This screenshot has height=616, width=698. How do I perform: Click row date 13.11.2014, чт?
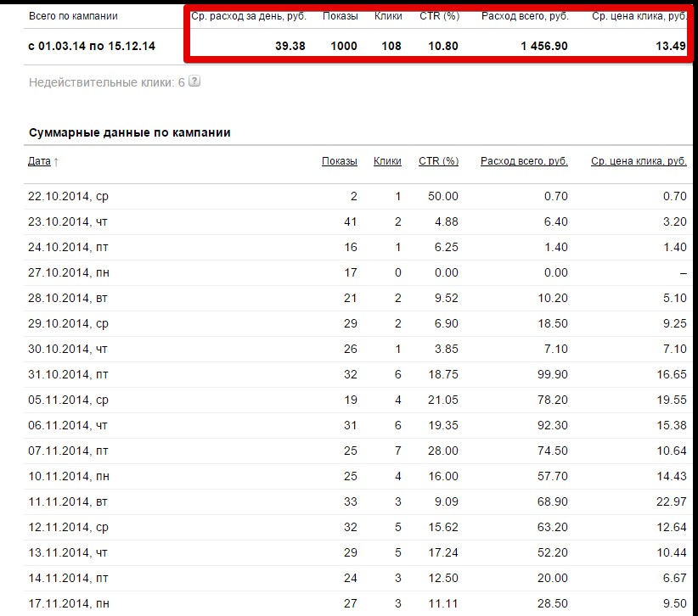(x=68, y=552)
